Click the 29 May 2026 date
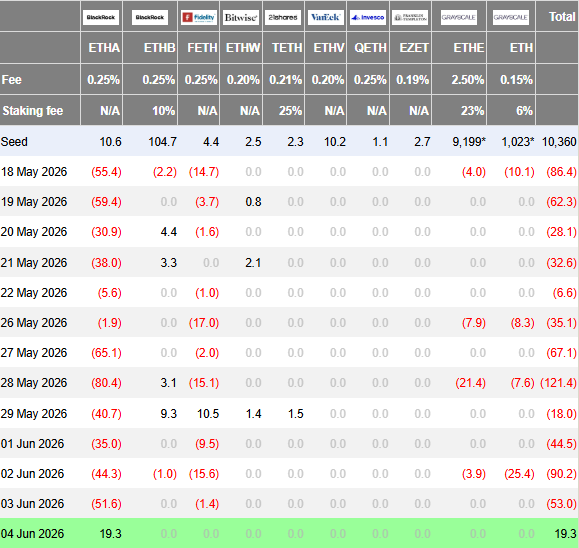Viewport: 579px width, 548px height. click(x=34, y=414)
